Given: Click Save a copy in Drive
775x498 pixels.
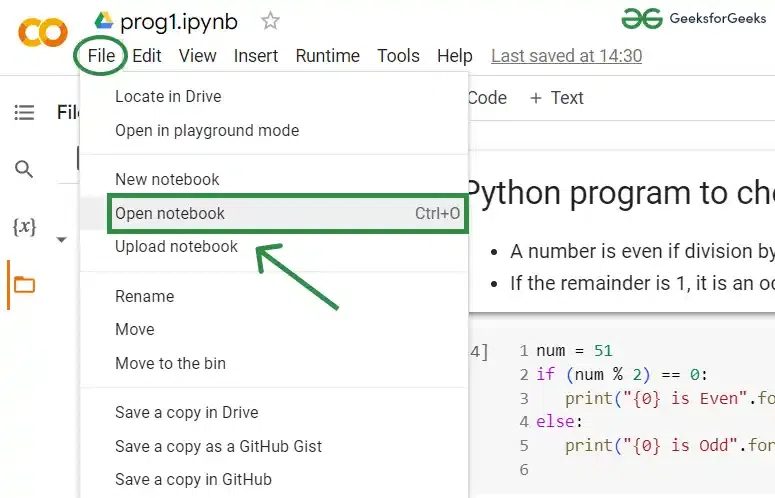Looking at the screenshot, I should 186,412.
